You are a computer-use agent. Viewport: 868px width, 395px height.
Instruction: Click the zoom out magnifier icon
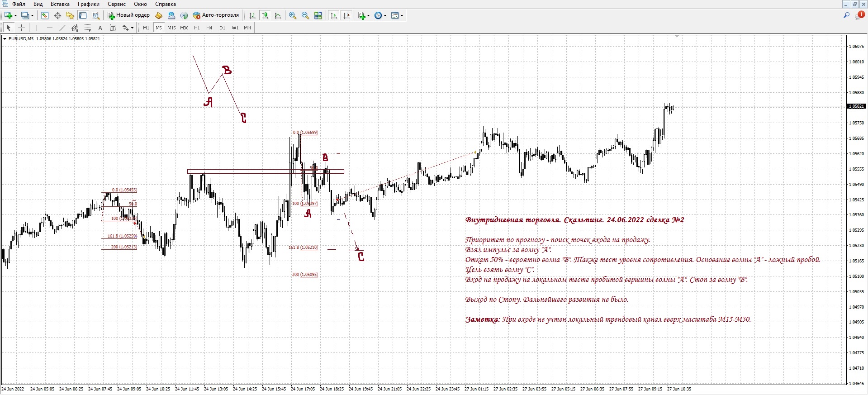305,15
